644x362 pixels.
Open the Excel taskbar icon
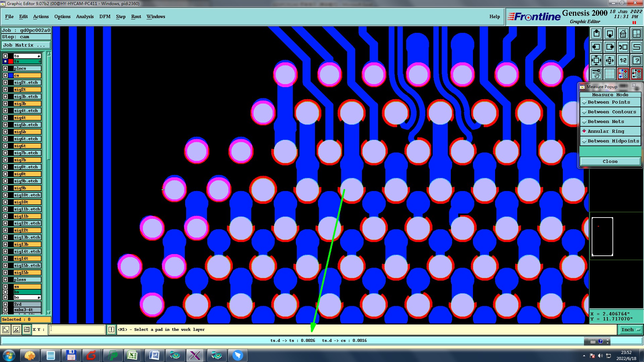(x=132, y=355)
